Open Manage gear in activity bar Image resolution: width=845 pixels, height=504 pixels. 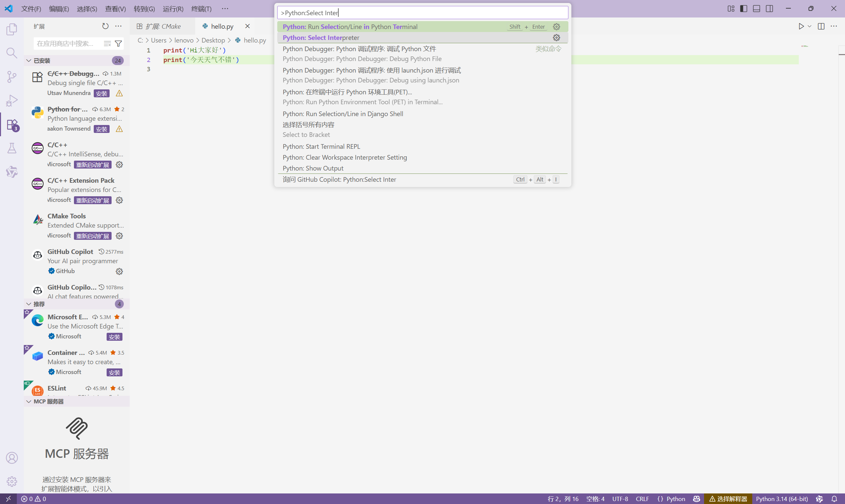pyautogui.click(x=12, y=481)
